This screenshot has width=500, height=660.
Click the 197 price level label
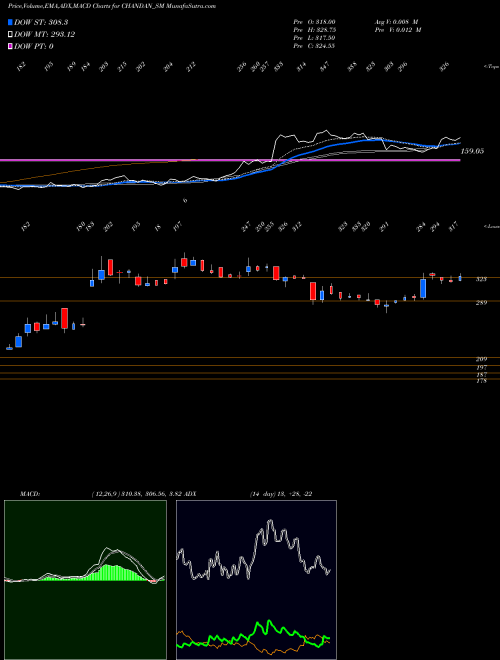click(x=481, y=367)
